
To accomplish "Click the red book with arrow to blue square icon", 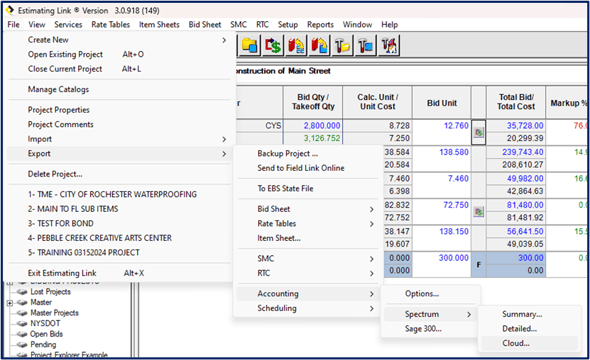I will (x=319, y=46).
